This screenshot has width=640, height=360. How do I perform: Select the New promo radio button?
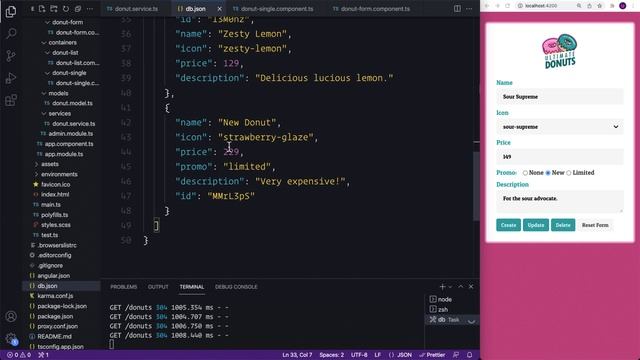[548, 173]
